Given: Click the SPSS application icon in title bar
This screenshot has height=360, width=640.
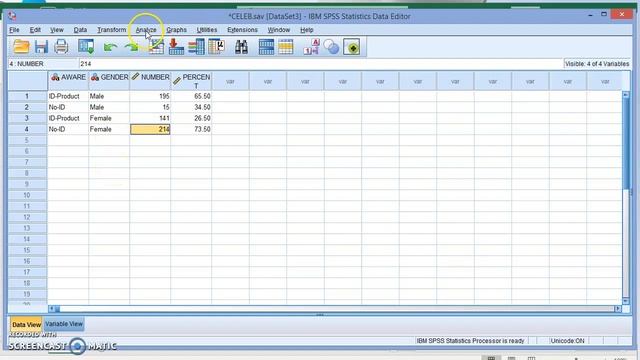Looking at the screenshot, I should [x=13, y=16].
